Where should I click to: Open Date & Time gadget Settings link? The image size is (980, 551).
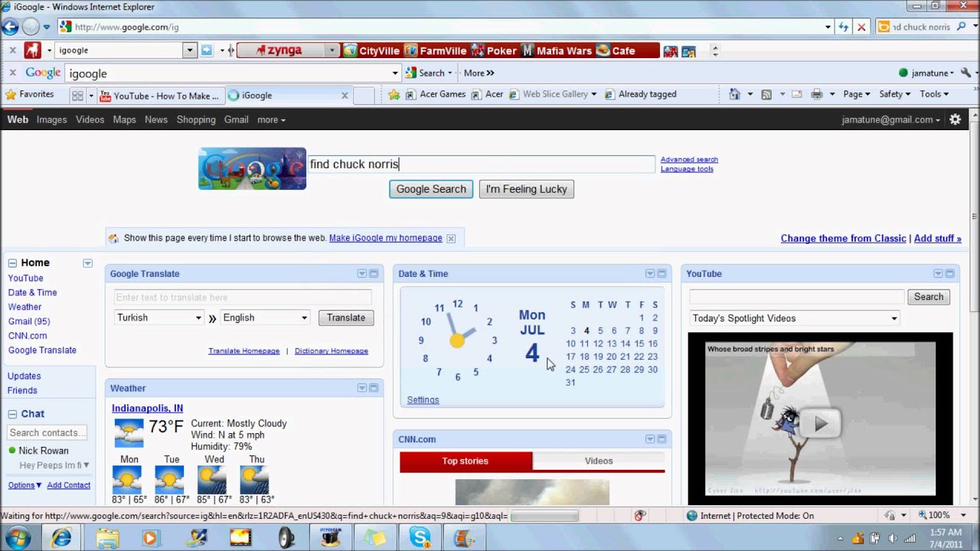click(423, 400)
